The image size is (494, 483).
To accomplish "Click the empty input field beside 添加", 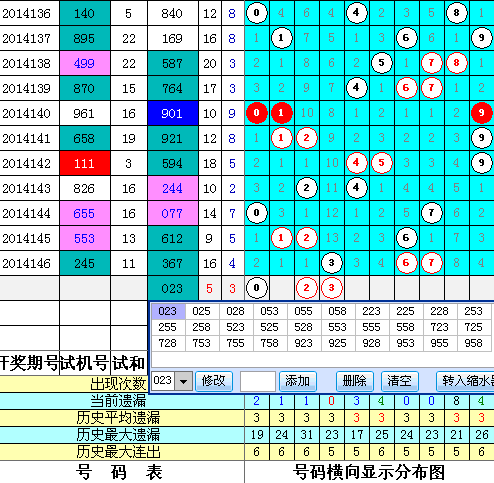I will point(258,381).
